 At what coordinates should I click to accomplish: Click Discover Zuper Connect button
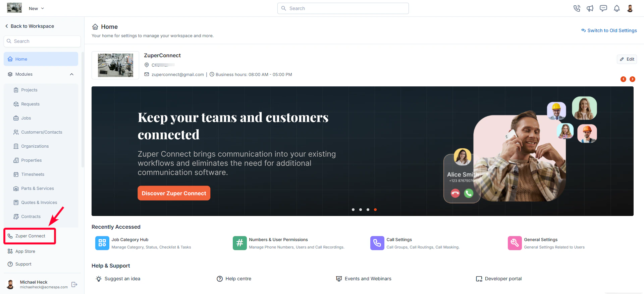pyautogui.click(x=174, y=193)
